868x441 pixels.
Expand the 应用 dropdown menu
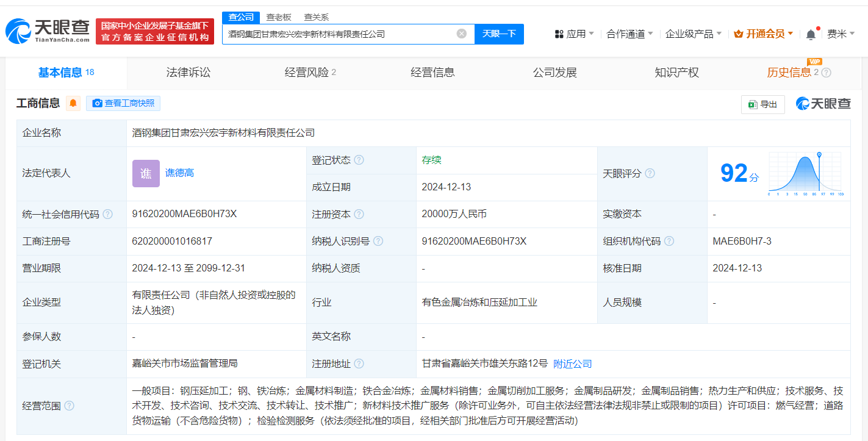(x=574, y=34)
